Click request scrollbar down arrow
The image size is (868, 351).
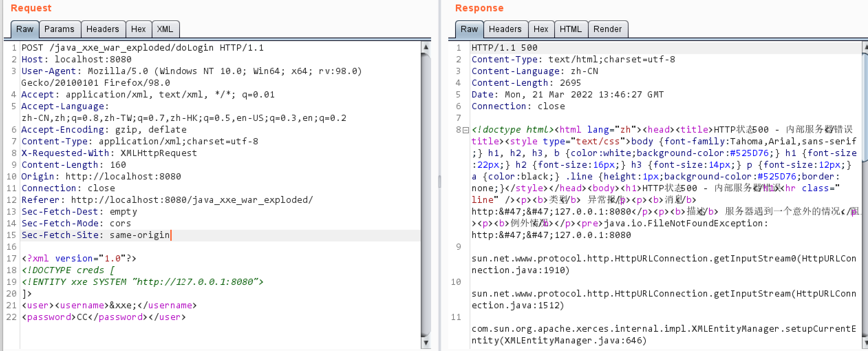426,343
